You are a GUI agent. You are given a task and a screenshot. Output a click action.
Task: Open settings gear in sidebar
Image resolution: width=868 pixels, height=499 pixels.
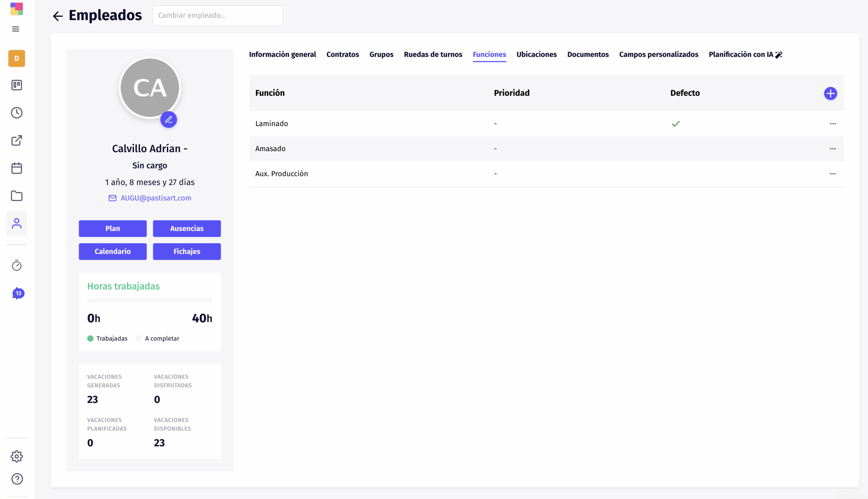[x=17, y=456]
